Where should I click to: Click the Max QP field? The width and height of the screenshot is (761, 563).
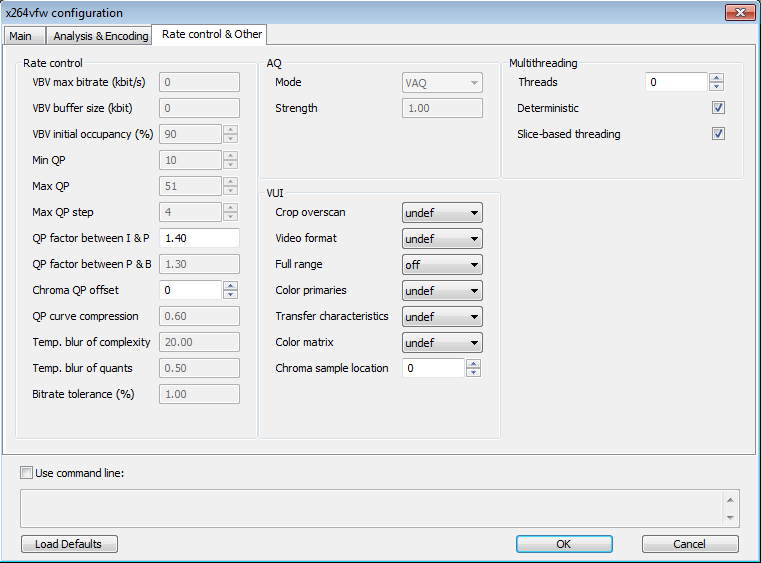(x=190, y=186)
